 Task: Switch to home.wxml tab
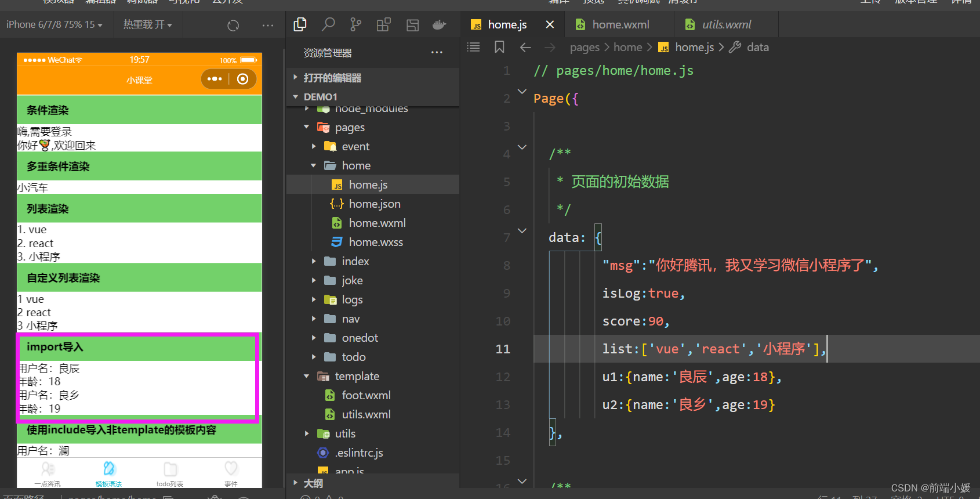click(x=620, y=24)
